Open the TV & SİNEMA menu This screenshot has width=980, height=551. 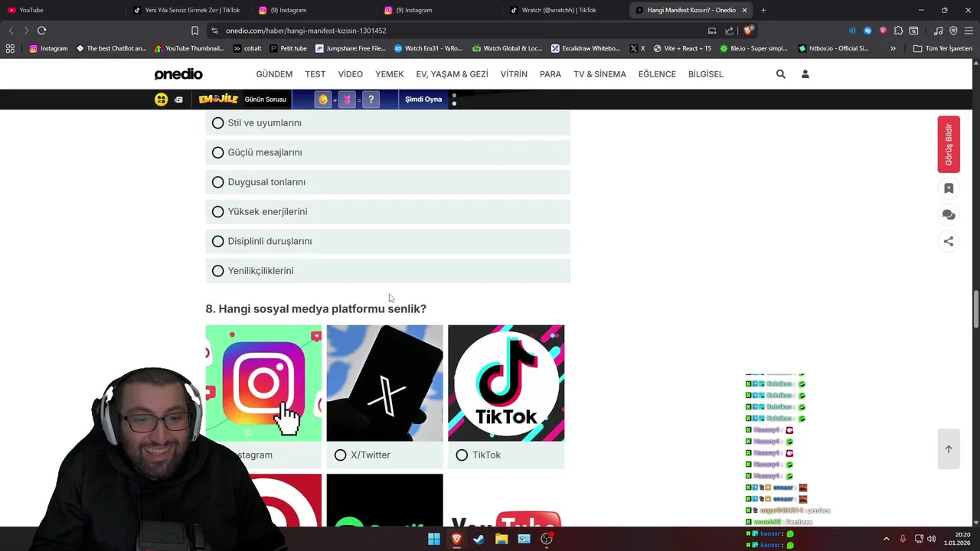coord(599,74)
